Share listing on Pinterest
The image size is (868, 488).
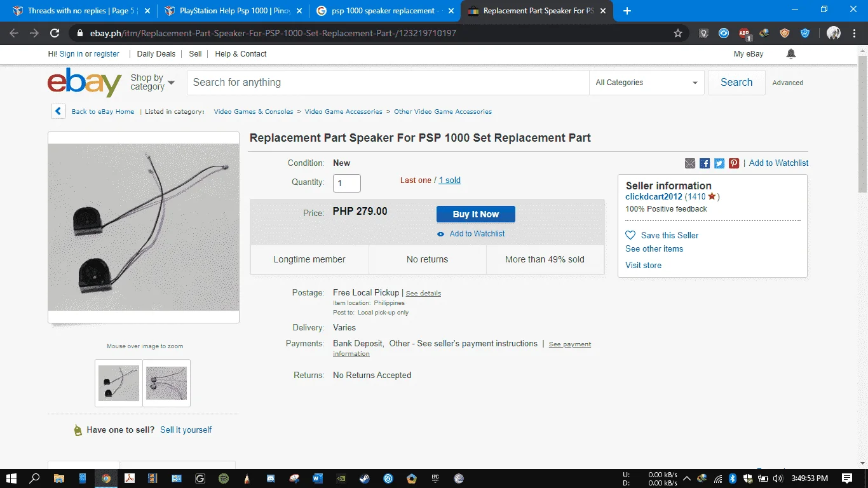click(734, 163)
